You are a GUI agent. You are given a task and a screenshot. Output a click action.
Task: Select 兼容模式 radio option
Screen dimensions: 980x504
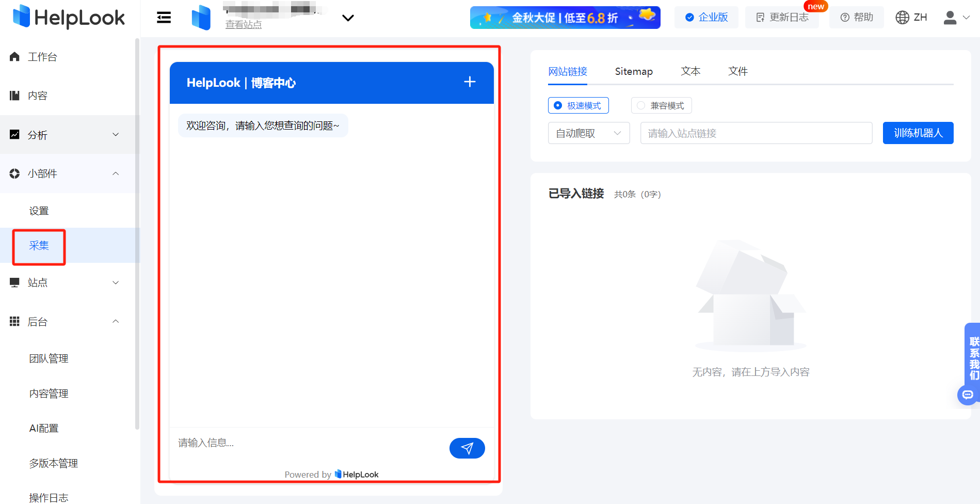(x=661, y=105)
